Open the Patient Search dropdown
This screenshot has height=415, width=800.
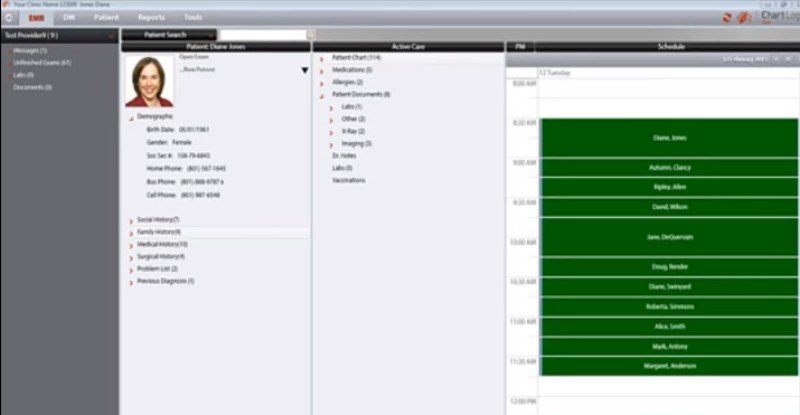point(169,35)
